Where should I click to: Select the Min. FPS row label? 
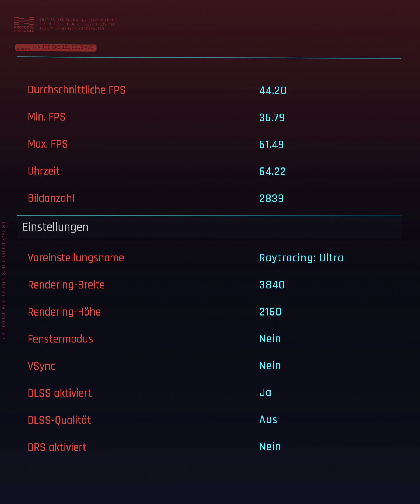point(47,117)
